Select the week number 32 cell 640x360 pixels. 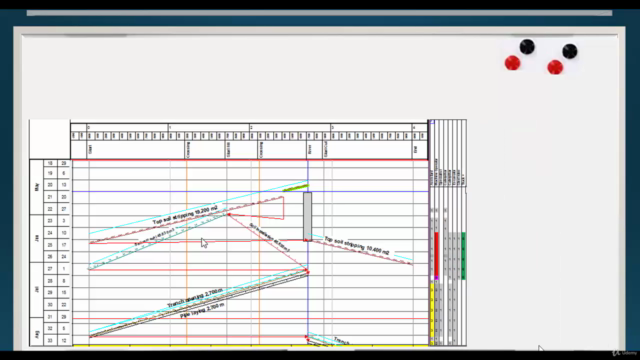click(50, 329)
